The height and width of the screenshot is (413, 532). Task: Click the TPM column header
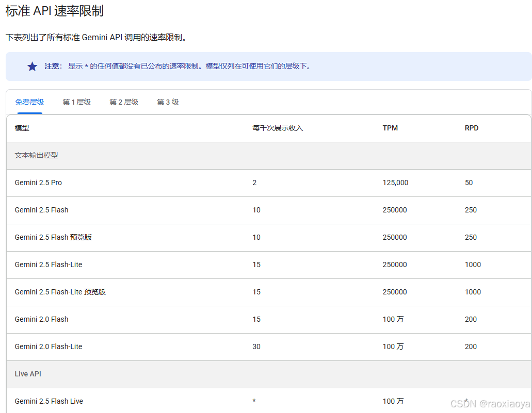coord(390,128)
